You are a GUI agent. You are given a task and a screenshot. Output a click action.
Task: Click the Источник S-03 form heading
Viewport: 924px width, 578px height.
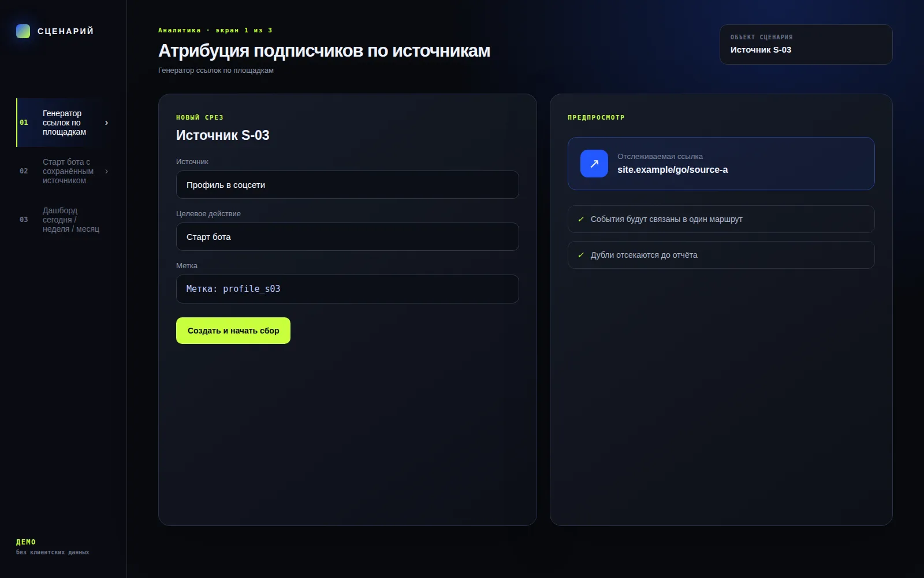point(223,135)
